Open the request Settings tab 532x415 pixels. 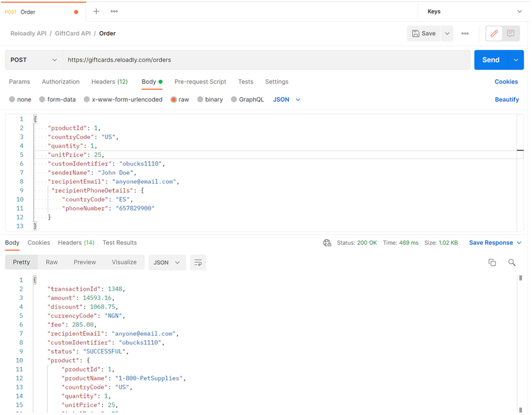(277, 81)
